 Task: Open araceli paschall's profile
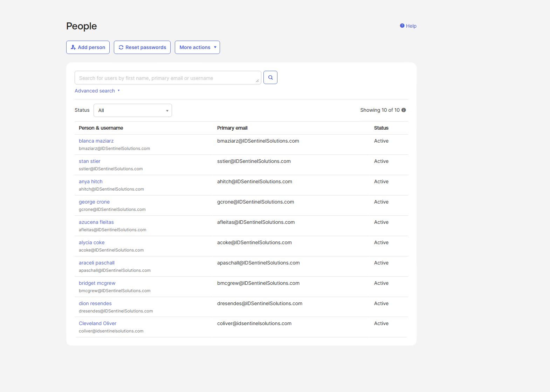click(x=96, y=263)
